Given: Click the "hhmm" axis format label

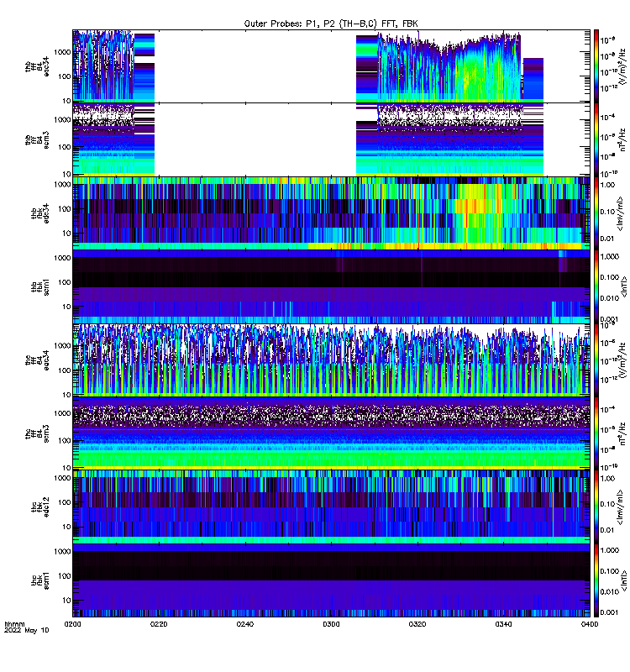Looking at the screenshot, I should [14, 624].
